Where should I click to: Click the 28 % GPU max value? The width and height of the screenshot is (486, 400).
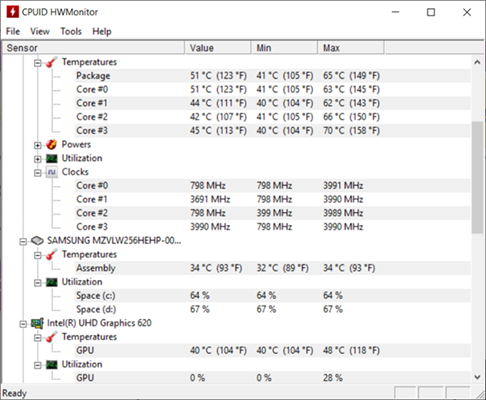333,378
